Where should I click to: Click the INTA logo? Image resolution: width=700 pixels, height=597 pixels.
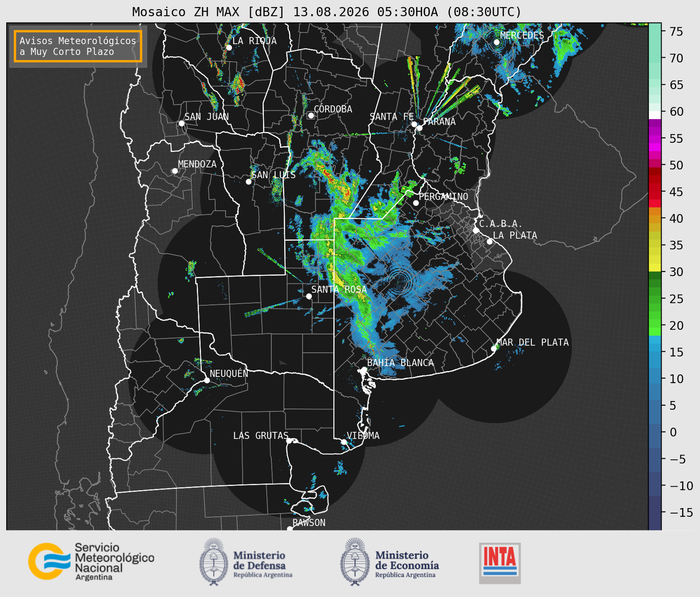pos(500,563)
